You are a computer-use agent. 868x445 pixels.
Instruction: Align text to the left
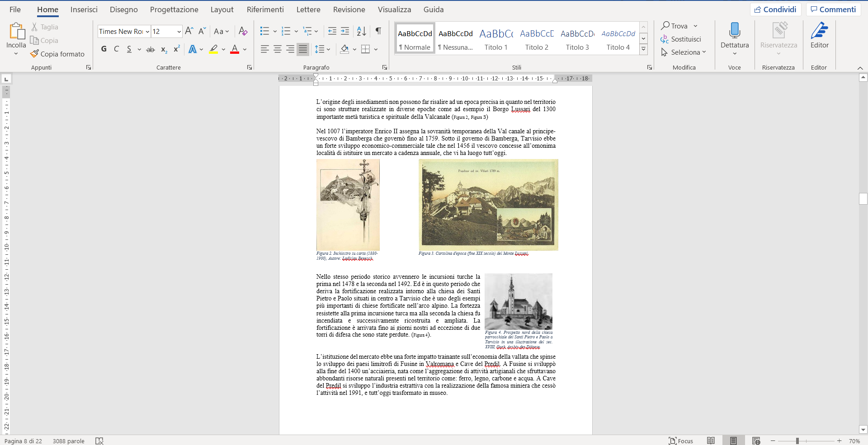point(265,49)
